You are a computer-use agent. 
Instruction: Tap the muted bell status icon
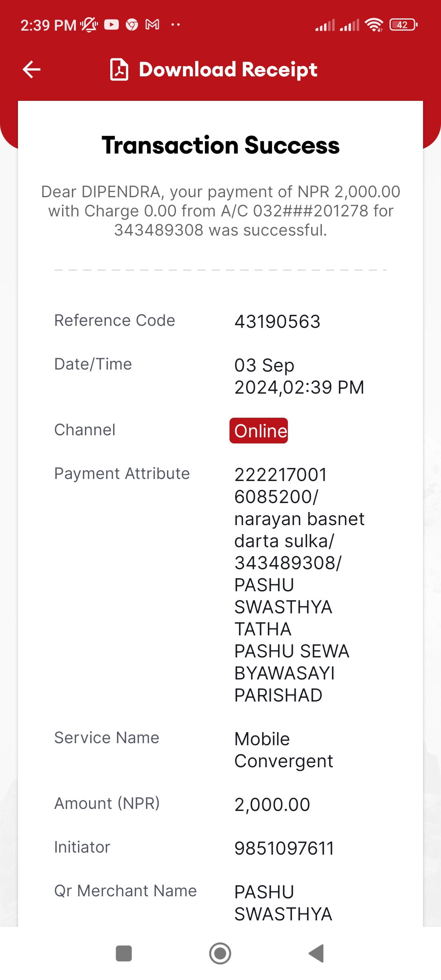[89, 25]
